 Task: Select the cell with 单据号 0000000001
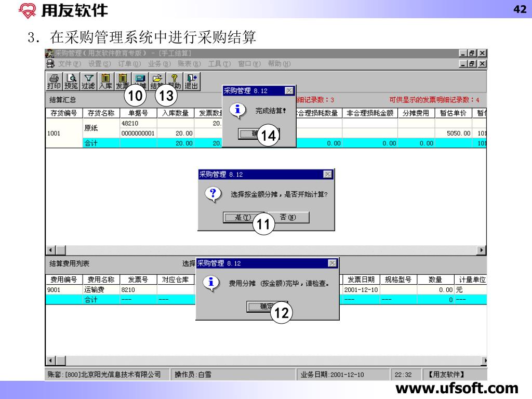pos(138,134)
